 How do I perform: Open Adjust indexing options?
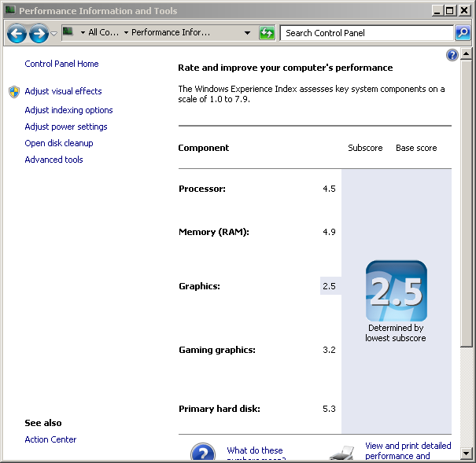pos(68,110)
